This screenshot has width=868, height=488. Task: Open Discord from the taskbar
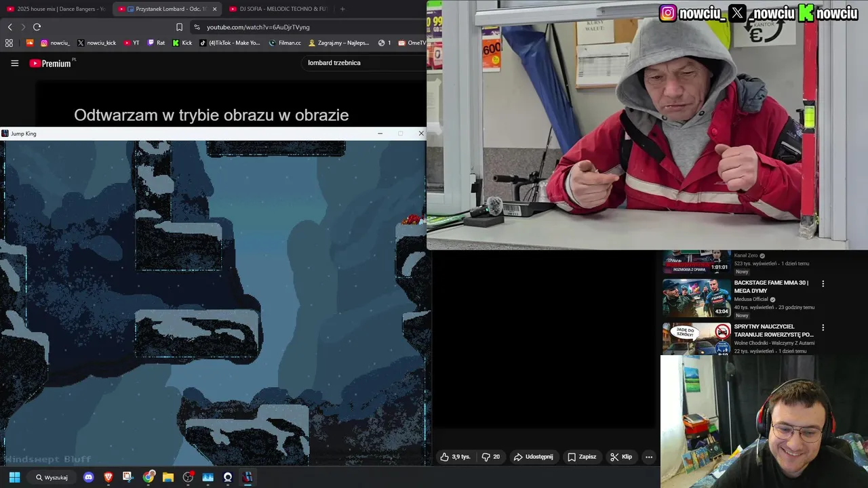[x=88, y=477]
